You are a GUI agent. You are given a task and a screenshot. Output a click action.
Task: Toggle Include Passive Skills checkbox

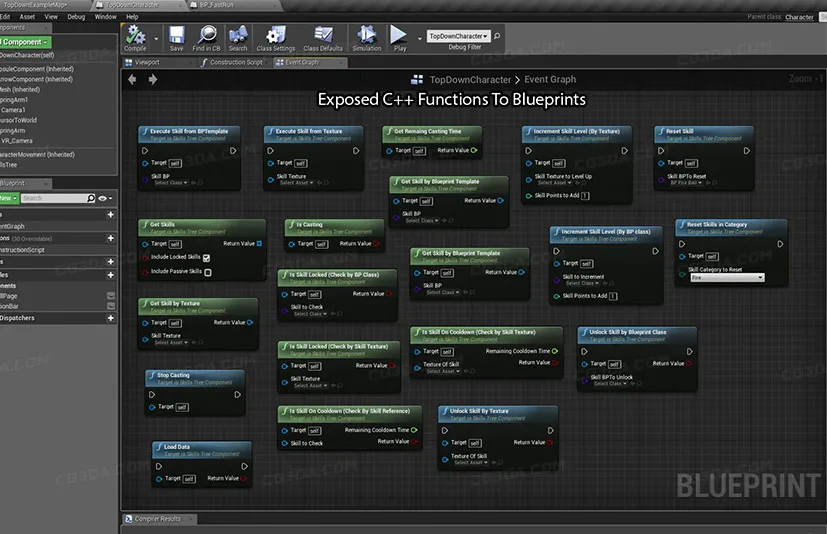coord(208,272)
